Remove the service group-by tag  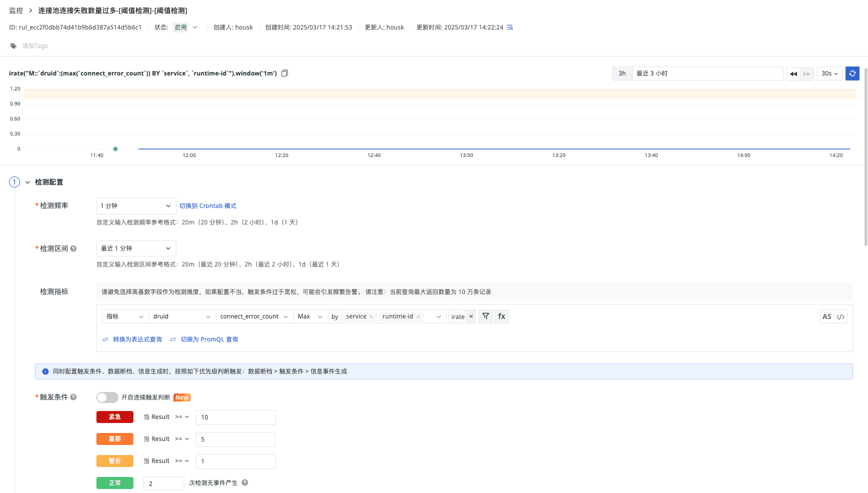[371, 317]
